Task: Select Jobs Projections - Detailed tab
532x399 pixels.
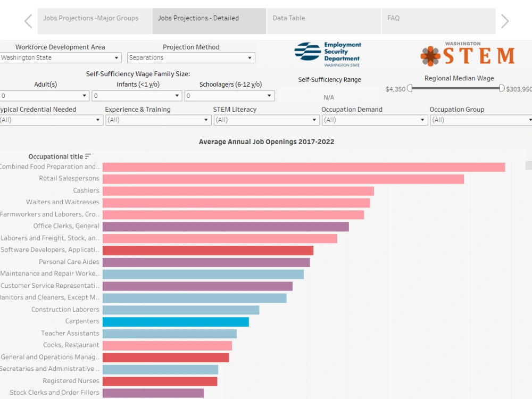Action: click(209, 21)
